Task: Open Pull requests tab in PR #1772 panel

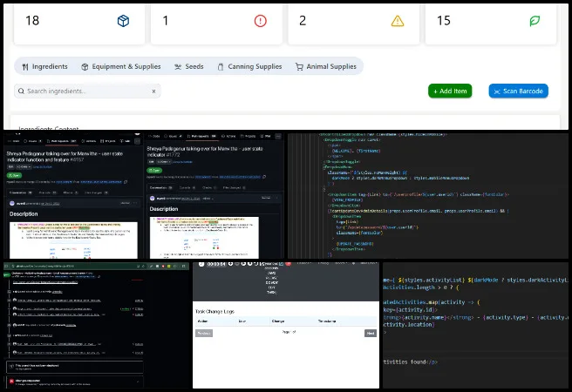Action: click(201, 136)
